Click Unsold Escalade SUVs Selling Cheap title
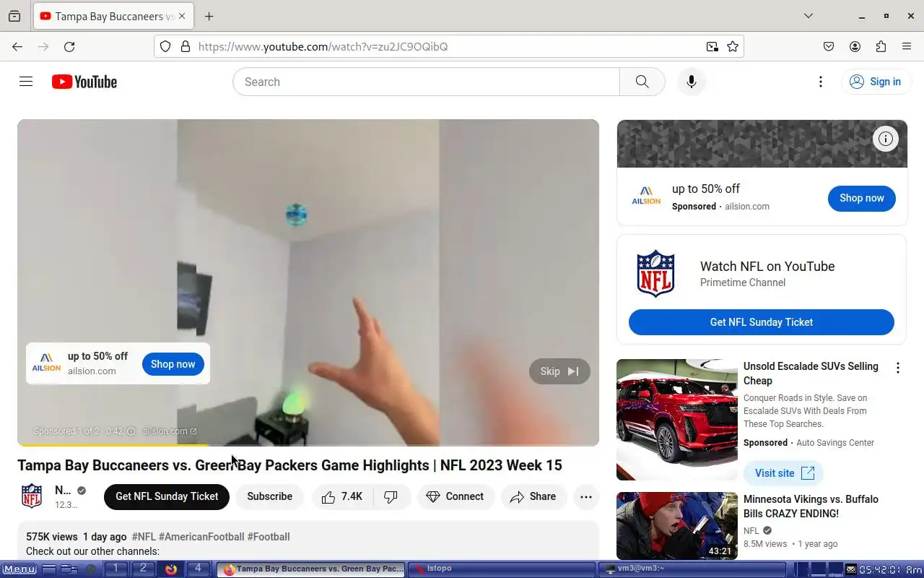 tap(811, 374)
